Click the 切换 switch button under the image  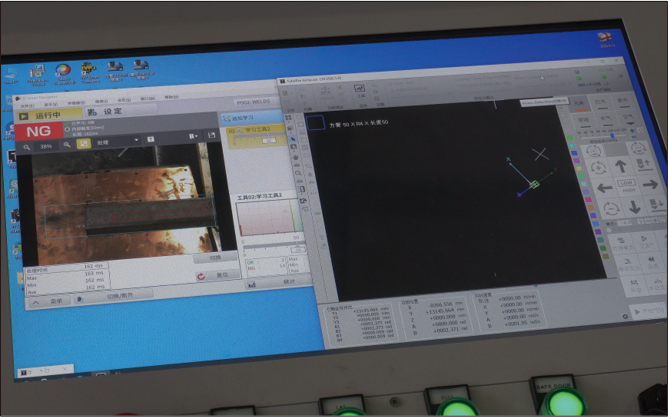[x=215, y=258]
